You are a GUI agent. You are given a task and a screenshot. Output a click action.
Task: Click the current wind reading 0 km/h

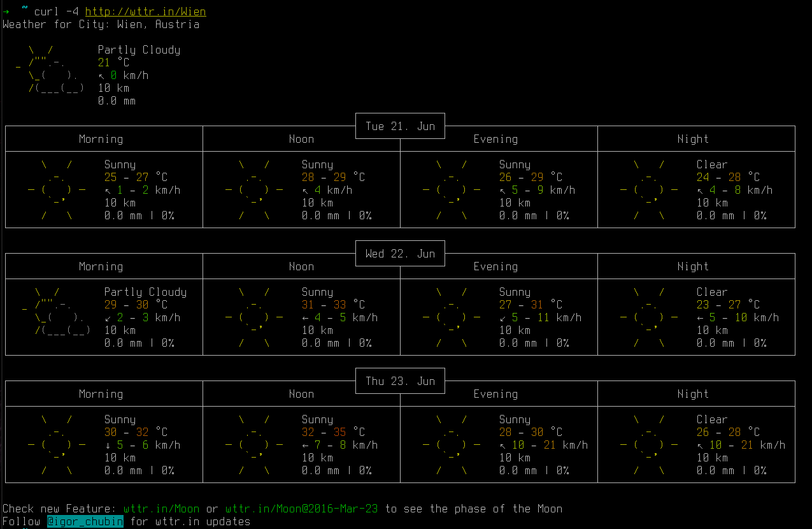click(x=124, y=75)
